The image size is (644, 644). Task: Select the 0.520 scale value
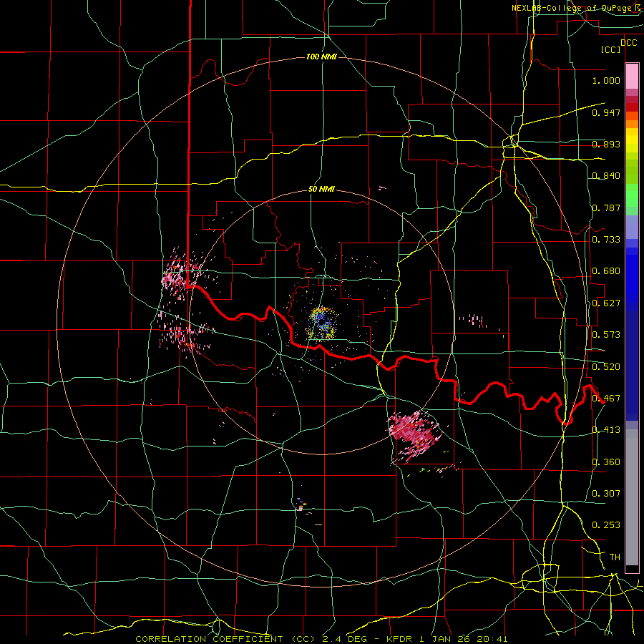[x=606, y=367]
